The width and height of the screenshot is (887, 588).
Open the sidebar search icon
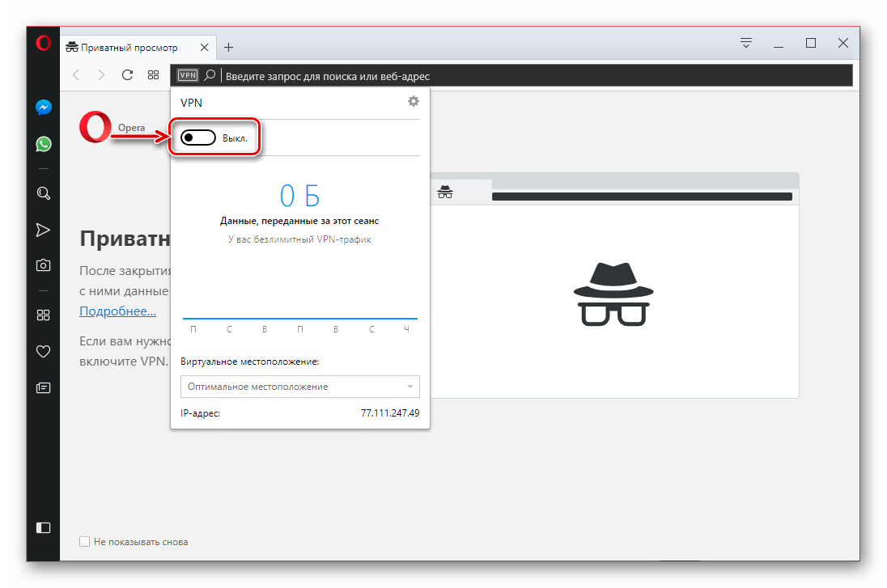coord(44,193)
